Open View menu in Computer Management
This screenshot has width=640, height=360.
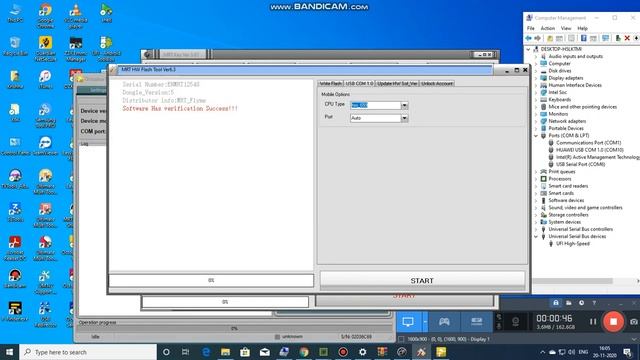tap(566, 28)
